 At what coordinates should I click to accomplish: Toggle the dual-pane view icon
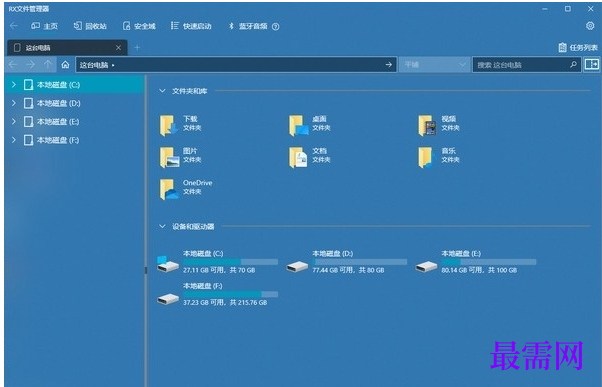(592, 64)
